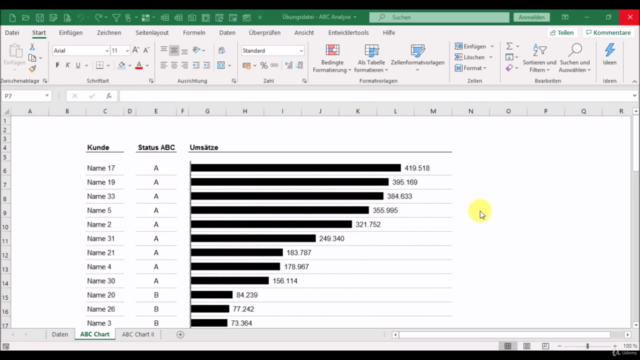640x360 pixels.
Task: Align text to the top
Action: (164, 50)
